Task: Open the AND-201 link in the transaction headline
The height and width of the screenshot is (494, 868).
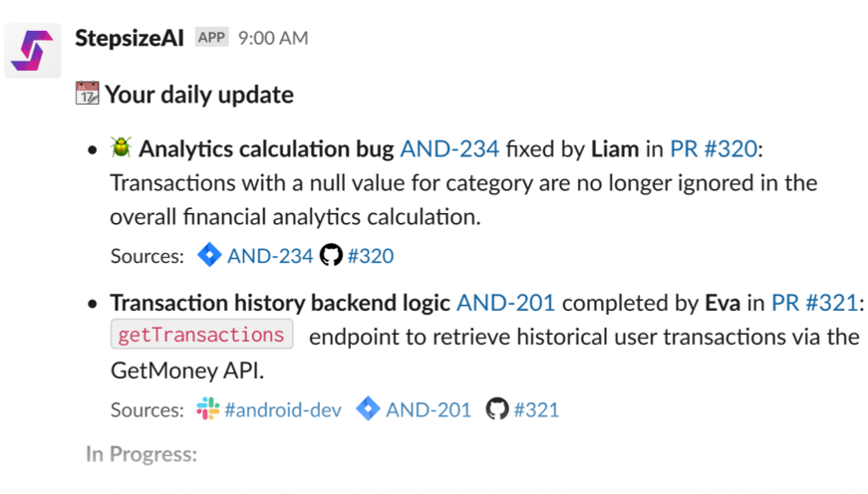Action: point(505,303)
